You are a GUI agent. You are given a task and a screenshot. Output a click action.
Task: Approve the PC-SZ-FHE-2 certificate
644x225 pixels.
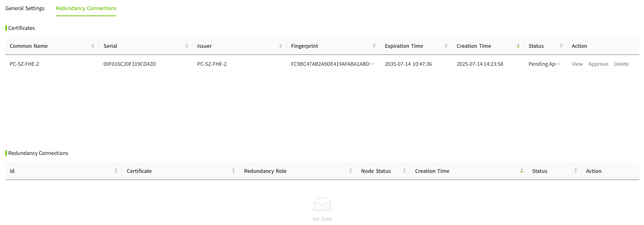point(598,64)
